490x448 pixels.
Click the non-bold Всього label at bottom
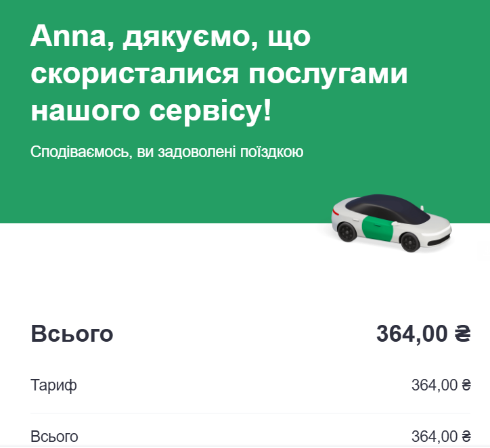tap(54, 436)
